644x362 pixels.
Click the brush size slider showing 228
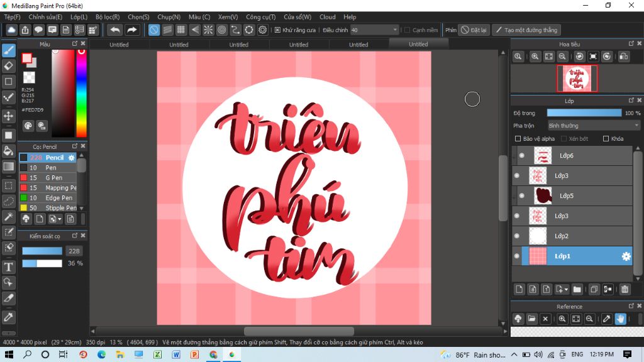click(42, 251)
